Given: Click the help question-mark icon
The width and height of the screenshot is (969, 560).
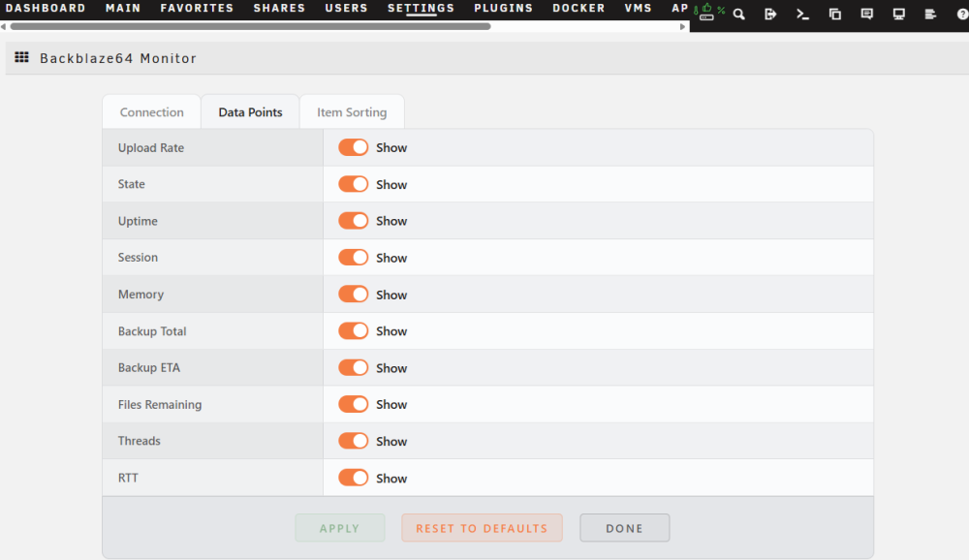Looking at the screenshot, I should click(962, 14).
